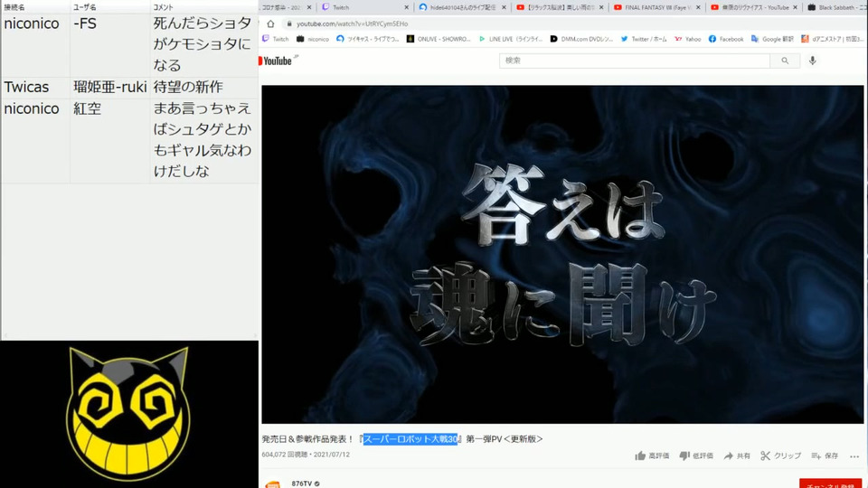Screen dimensions: 868x488
Task: Click the youtube.com address bar URL
Action: coord(352,23)
